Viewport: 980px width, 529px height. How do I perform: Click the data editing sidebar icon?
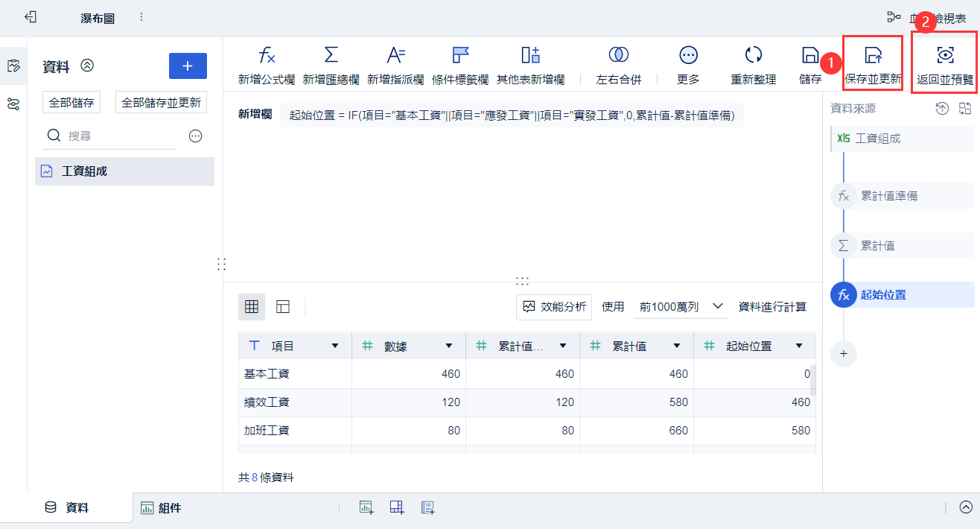coord(13,66)
